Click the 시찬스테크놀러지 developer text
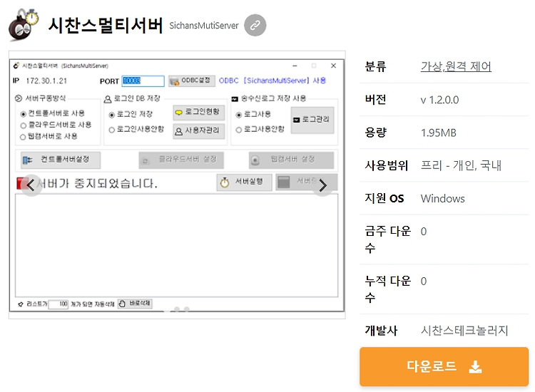535x392 pixels. 464,330
